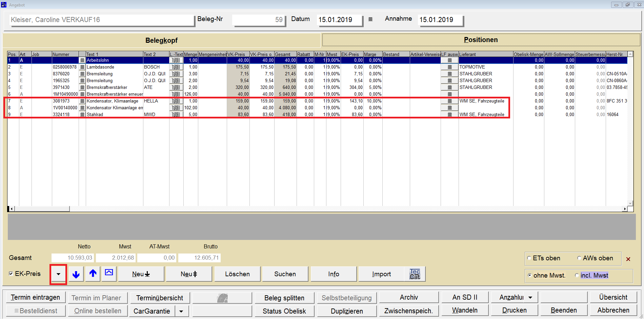
Task: Click the red X next to AWs oben
Action: (x=628, y=259)
